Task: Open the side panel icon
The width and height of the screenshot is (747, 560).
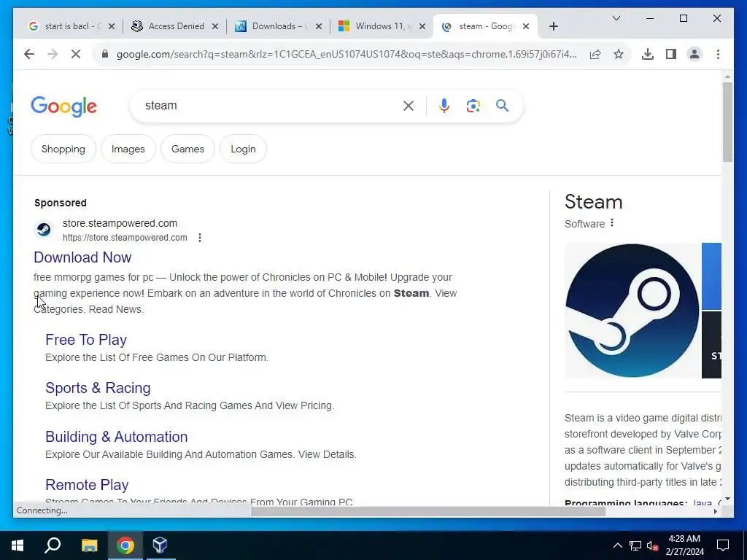Action: coord(671,54)
